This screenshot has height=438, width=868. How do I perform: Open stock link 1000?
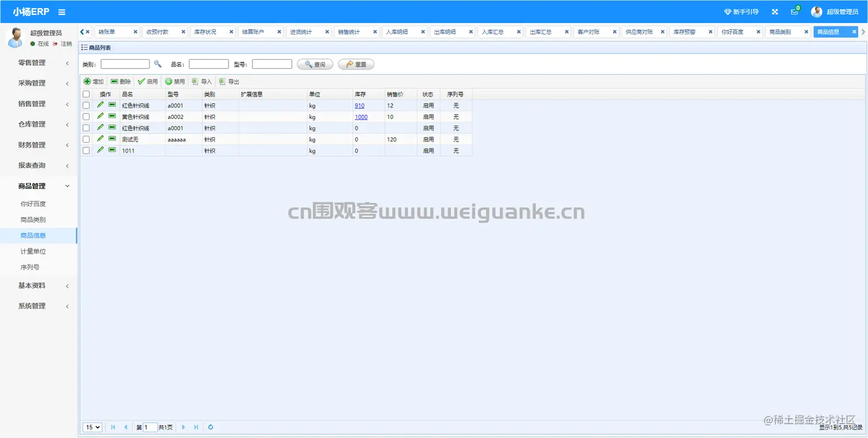pos(361,117)
